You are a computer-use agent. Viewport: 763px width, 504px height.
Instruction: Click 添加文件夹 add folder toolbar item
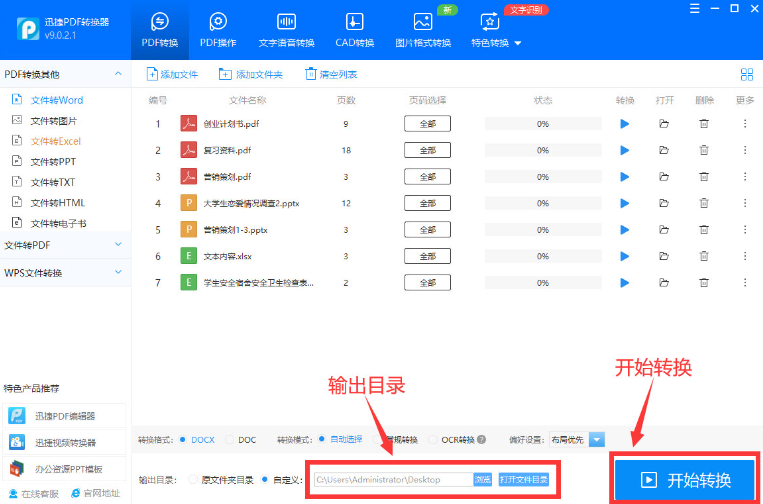tap(251, 74)
